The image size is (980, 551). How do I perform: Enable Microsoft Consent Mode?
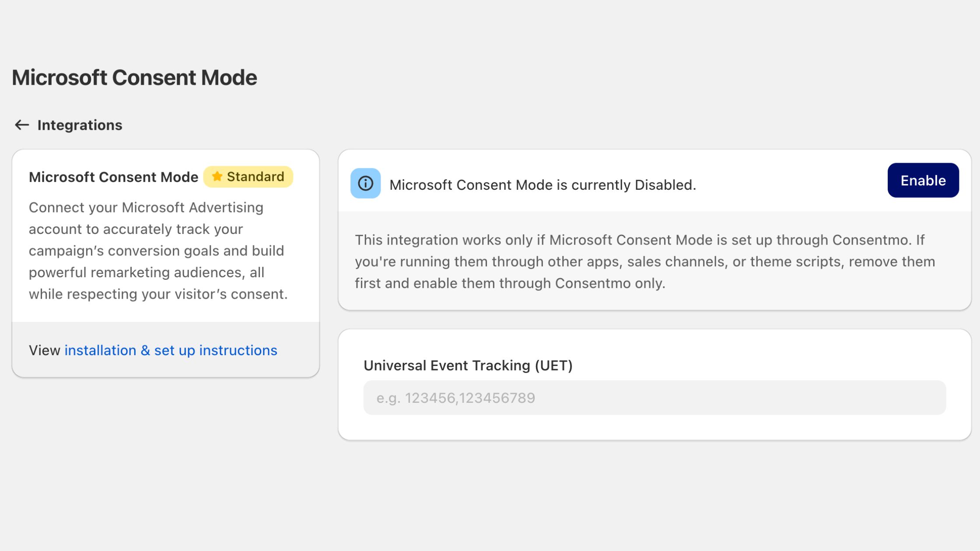(x=923, y=180)
